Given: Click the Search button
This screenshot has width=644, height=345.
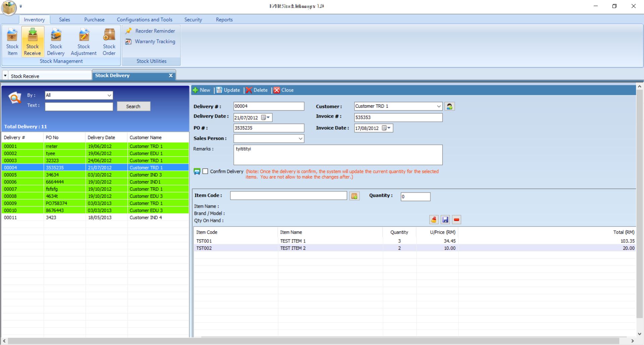Looking at the screenshot, I should pyautogui.click(x=133, y=106).
